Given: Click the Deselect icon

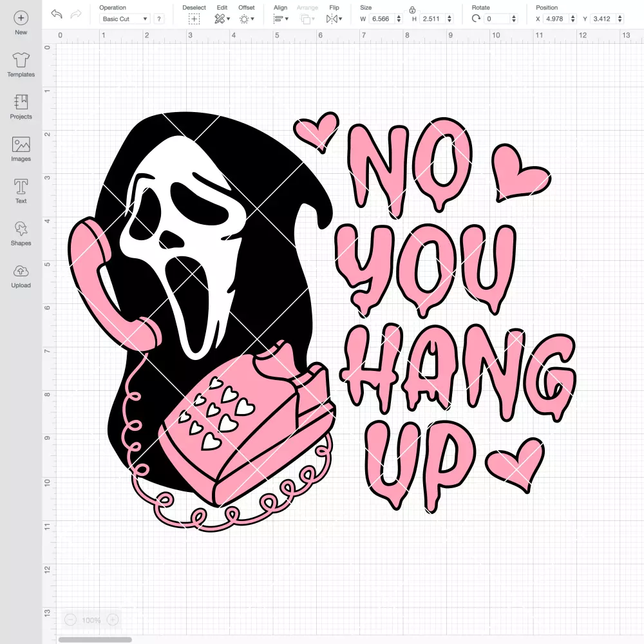Looking at the screenshot, I should point(194,19).
